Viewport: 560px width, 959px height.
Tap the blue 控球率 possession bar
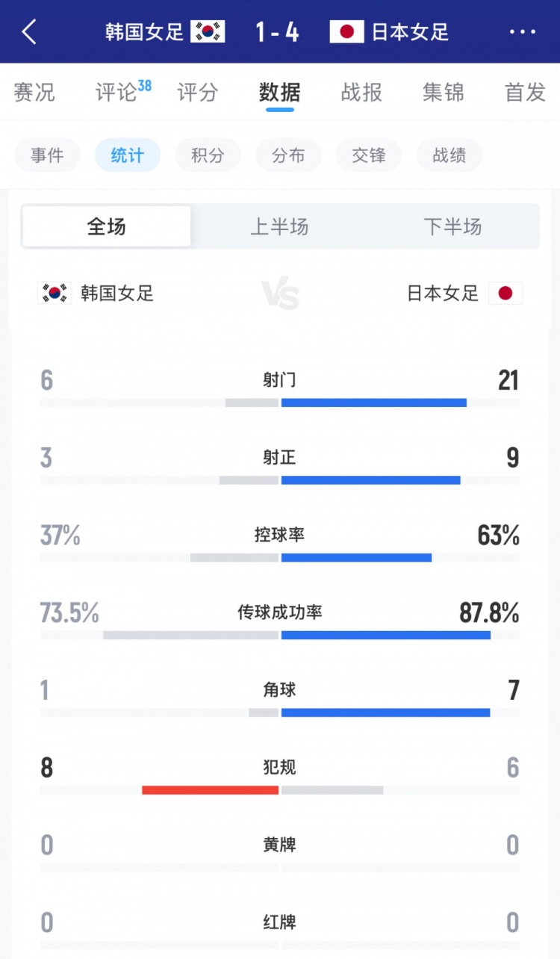point(356,556)
